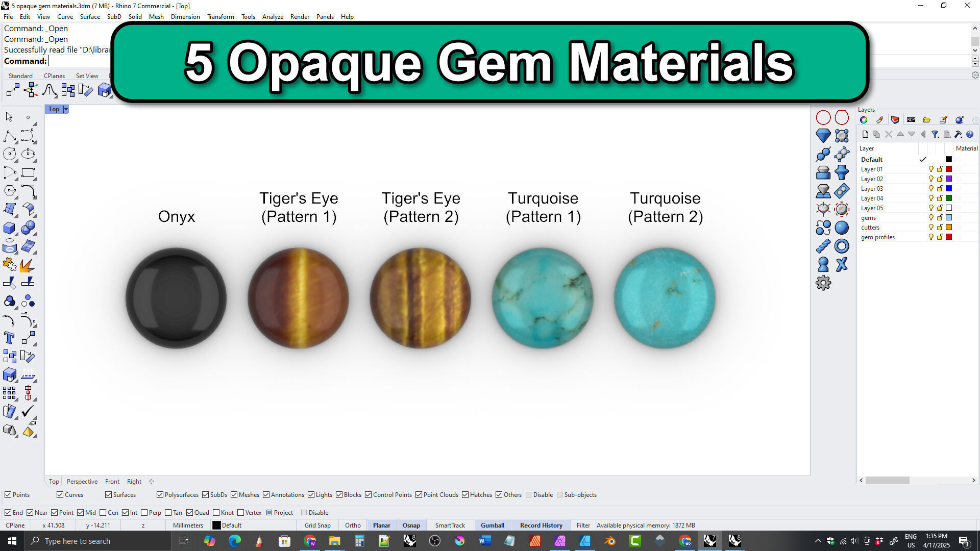Screen dimensions: 980x551
Task: Switch to the Perspective viewport tab
Action: [x=82, y=482]
